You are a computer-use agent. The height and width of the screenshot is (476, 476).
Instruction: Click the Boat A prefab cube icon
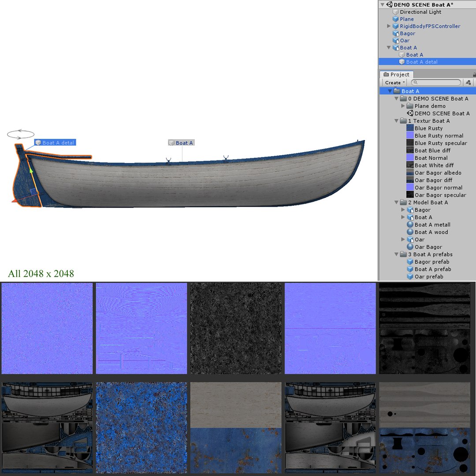click(x=410, y=269)
